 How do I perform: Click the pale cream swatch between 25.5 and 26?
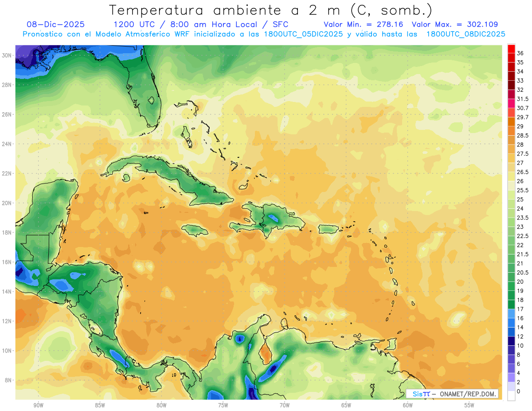(x=511, y=186)
